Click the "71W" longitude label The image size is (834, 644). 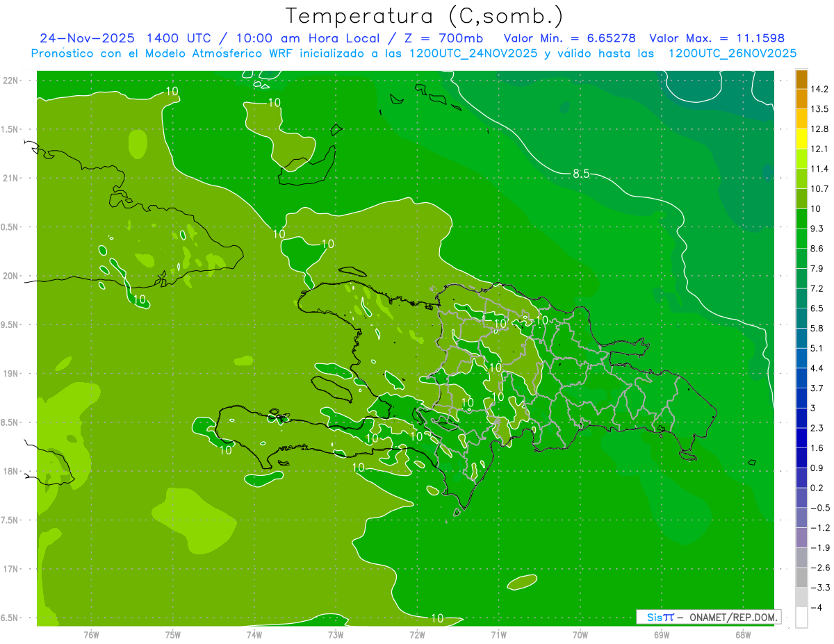[498, 635]
